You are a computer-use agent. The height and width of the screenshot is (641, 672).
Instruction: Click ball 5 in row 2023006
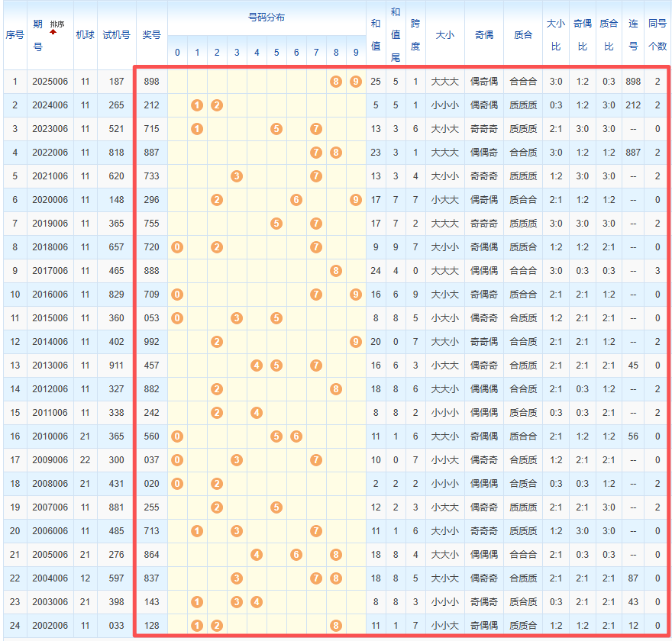click(276, 128)
